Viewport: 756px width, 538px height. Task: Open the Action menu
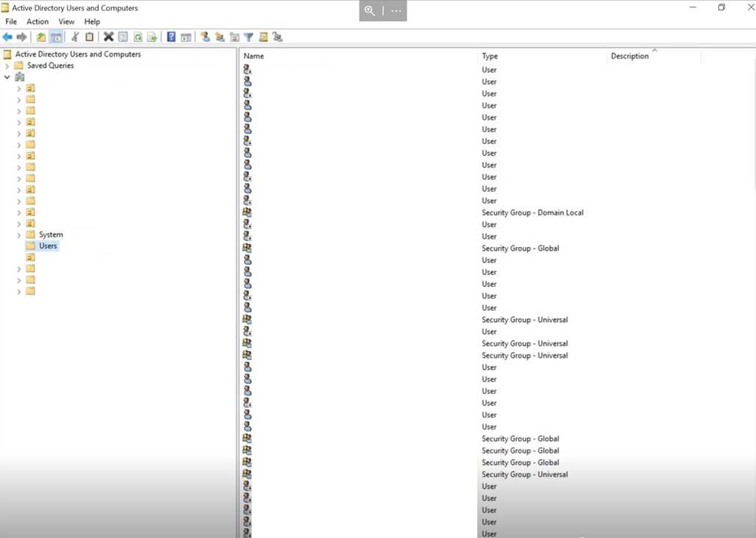click(37, 21)
